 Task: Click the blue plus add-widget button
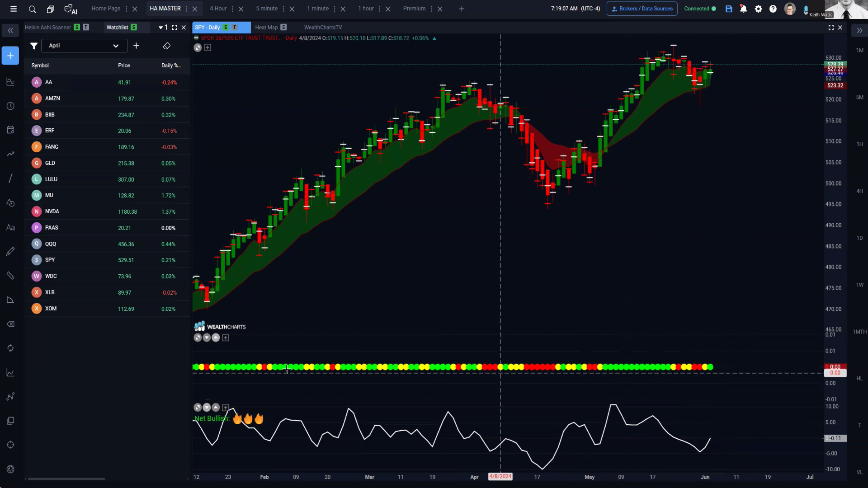point(10,56)
